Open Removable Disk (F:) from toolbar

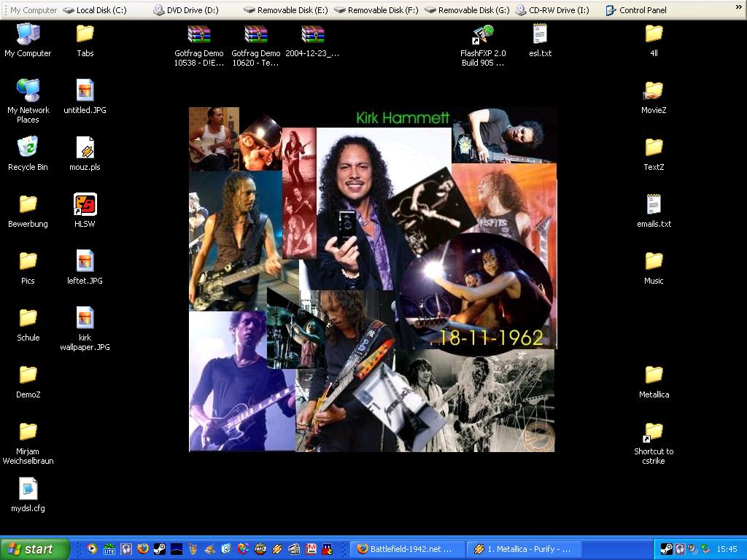pos(376,10)
